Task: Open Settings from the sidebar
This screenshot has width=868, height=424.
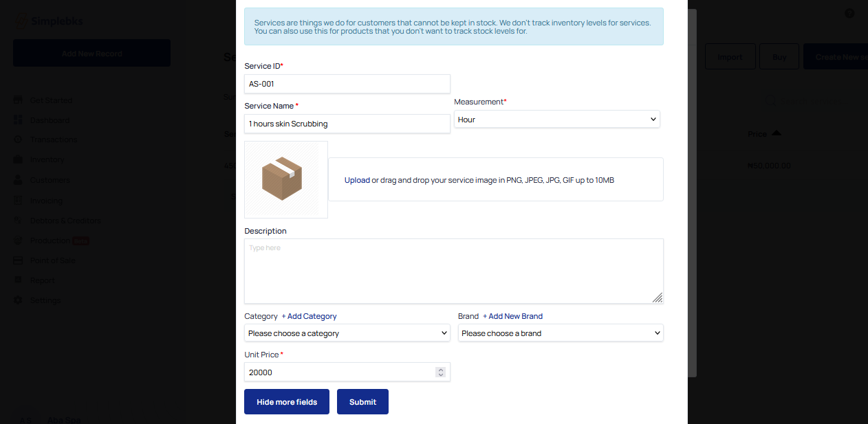Action: 45,300
